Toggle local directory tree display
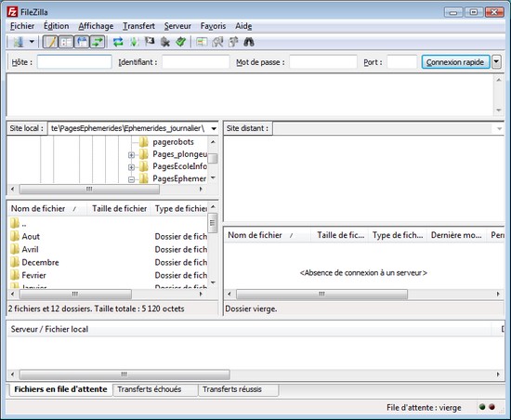511x420 pixels. [66, 42]
